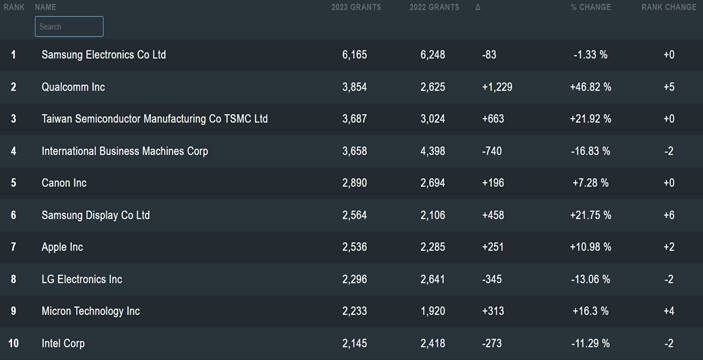Select the Canon Inc row
703x360 pixels.
[x=352, y=183]
